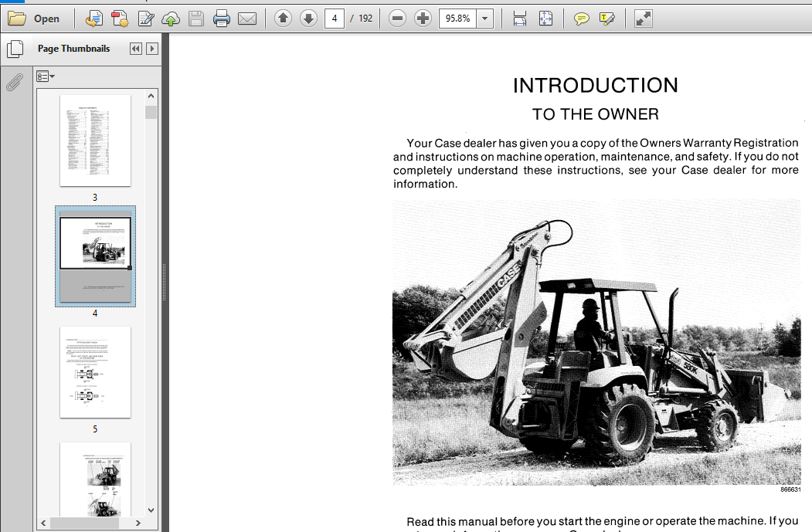
Task: Select the page 4 thumbnail
Action: coord(95,256)
